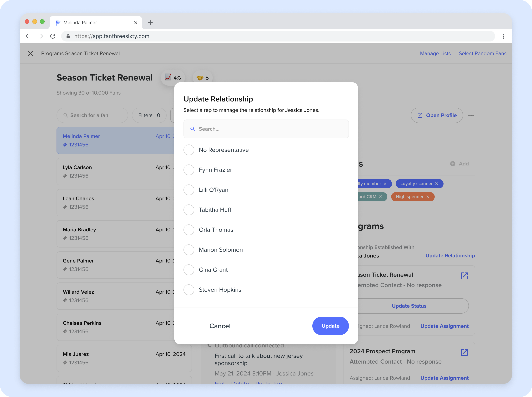Close the Melinda Palmer browser tab
This screenshot has height=397, width=532.
(x=136, y=23)
